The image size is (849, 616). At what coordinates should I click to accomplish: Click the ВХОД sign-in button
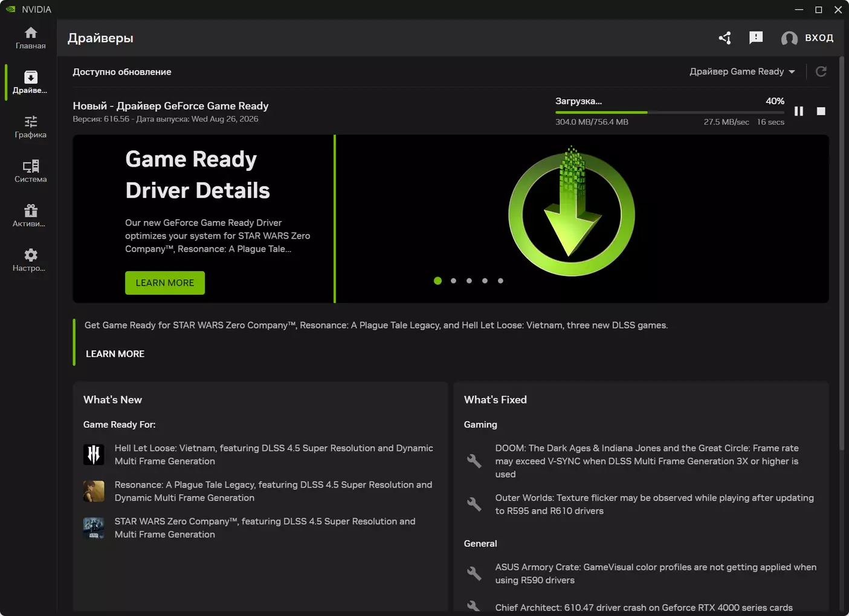pyautogui.click(x=819, y=38)
